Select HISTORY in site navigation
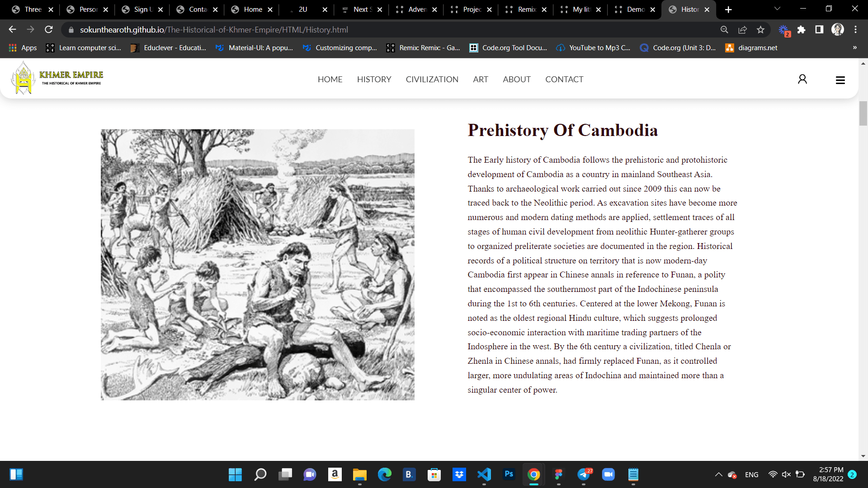This screenshot has height=488, width=868. [374, 80]
